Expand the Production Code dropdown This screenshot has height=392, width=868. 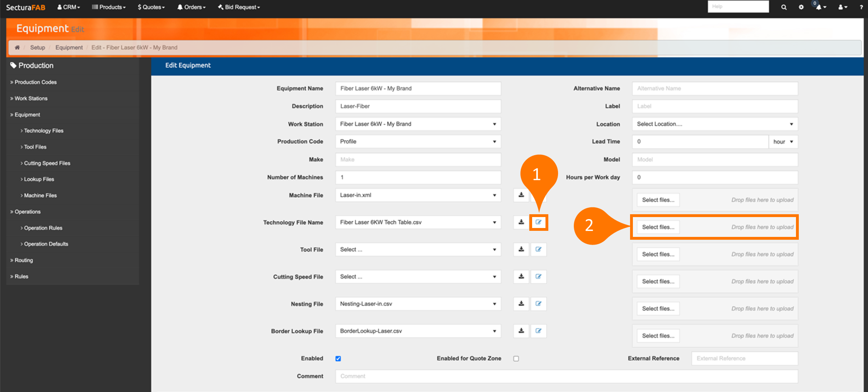pos(418,142)
